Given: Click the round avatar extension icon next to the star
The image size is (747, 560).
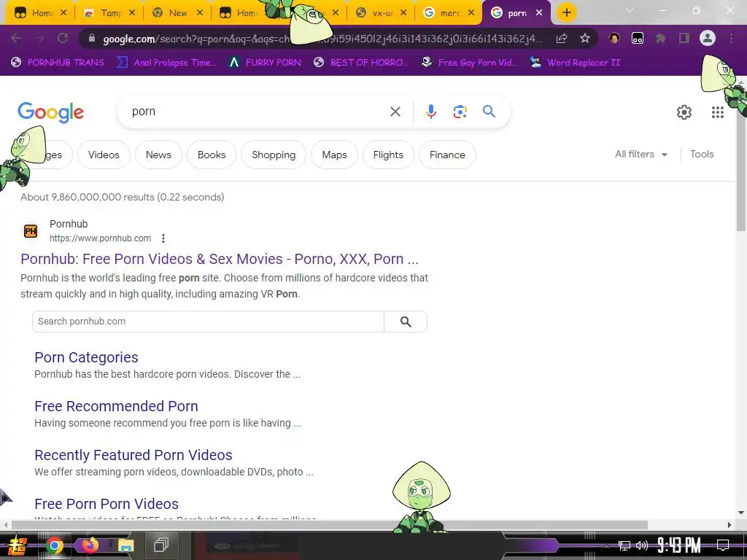Looking at the screenshot, I should click(x=614, y=38).
